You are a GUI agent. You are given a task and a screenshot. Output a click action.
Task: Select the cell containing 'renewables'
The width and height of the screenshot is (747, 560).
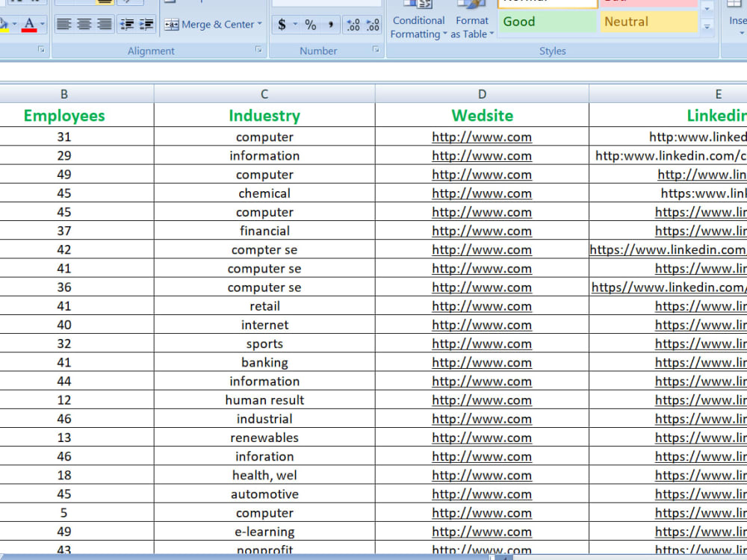click(x=264, y=438)
